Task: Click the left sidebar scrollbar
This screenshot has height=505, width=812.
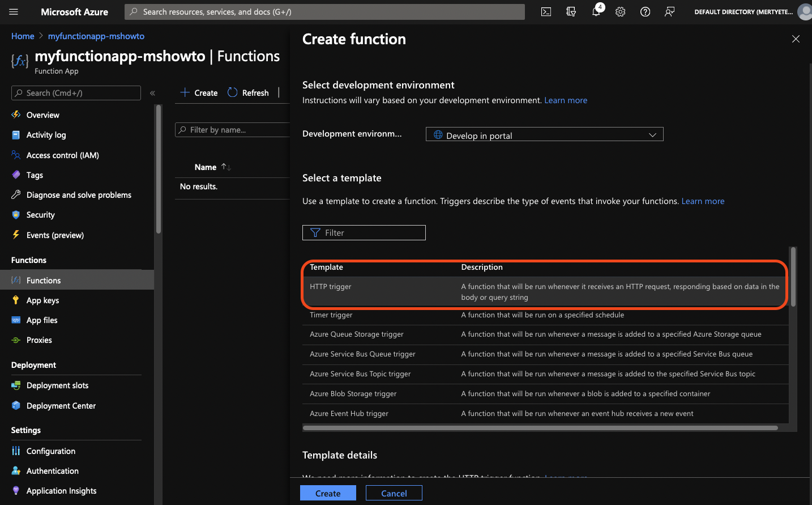Action: 159,169
